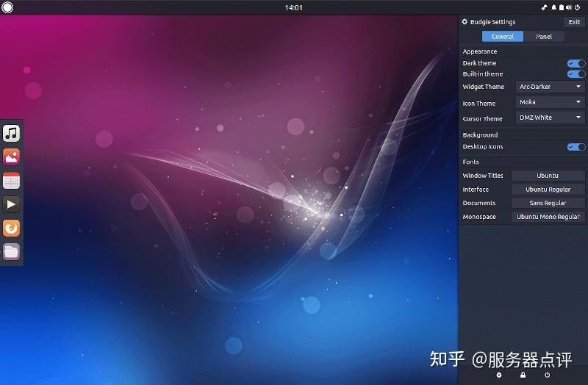Toggle the Desktop Icons switch
The image size is (588, 385).
click(x=576, y=146)
